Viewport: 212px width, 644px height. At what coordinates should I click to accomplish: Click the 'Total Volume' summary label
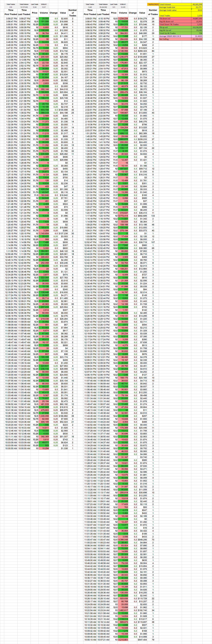165,4
